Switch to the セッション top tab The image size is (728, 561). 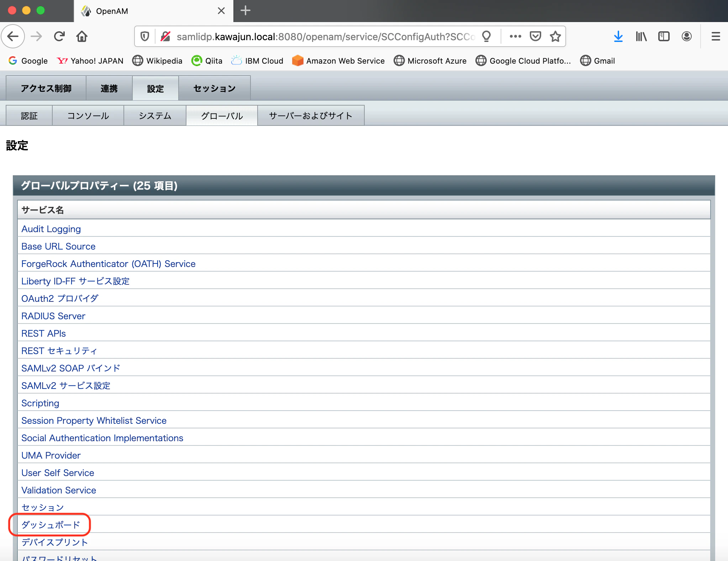pos(215,88)
